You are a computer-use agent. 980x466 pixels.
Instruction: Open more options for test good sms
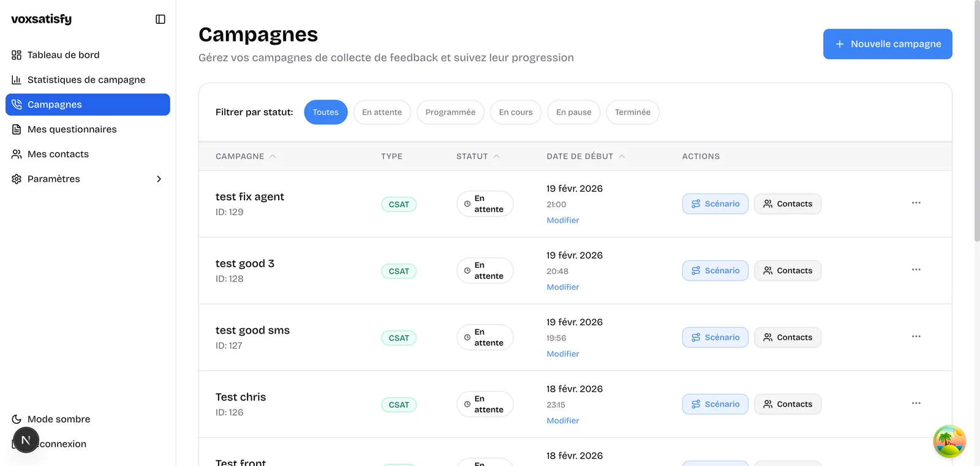pos(916,336)
